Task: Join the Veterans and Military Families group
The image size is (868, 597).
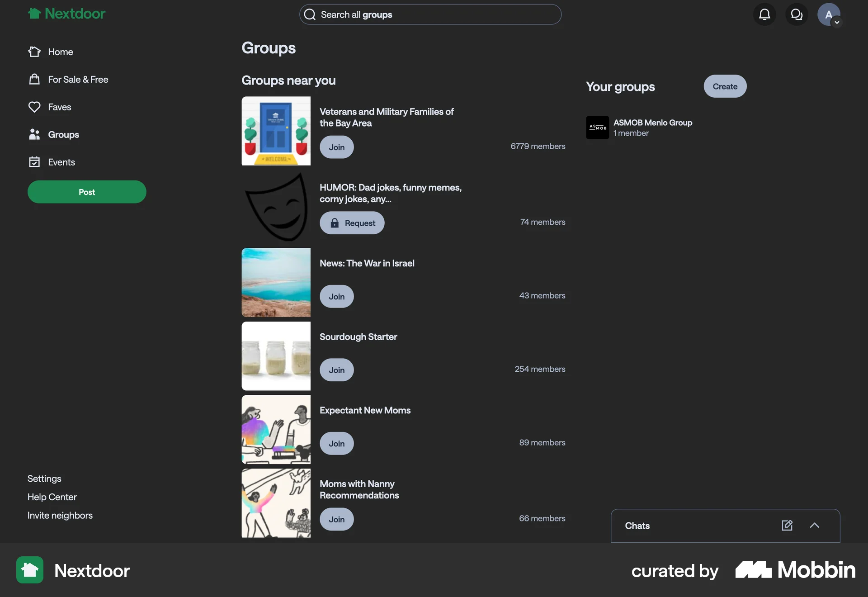Action: coord(336,147)
